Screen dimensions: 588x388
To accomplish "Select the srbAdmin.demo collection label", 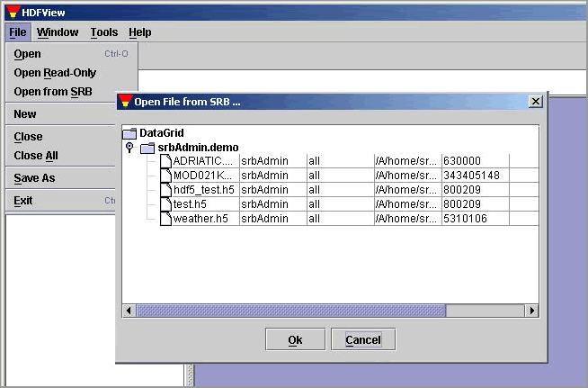I will click(198, 148).
